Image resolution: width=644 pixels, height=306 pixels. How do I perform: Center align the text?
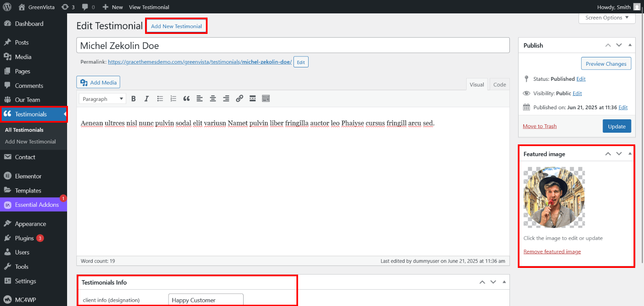tap(213, 99)
